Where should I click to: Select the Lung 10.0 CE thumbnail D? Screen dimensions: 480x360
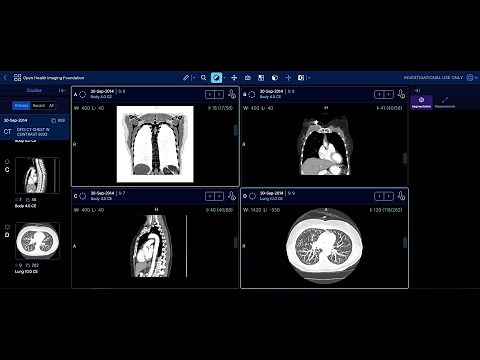click(37, 241)
